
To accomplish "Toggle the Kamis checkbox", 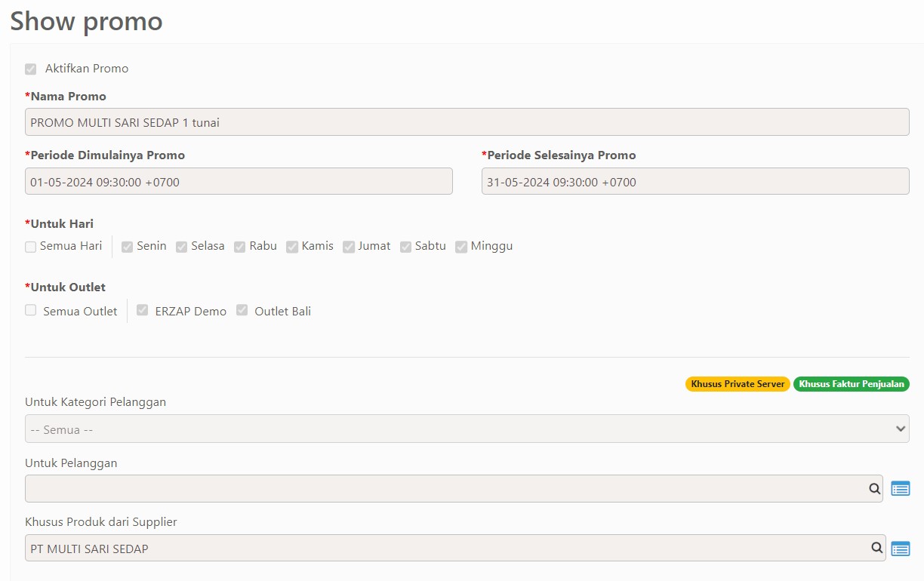I will (x=292, y=247).
